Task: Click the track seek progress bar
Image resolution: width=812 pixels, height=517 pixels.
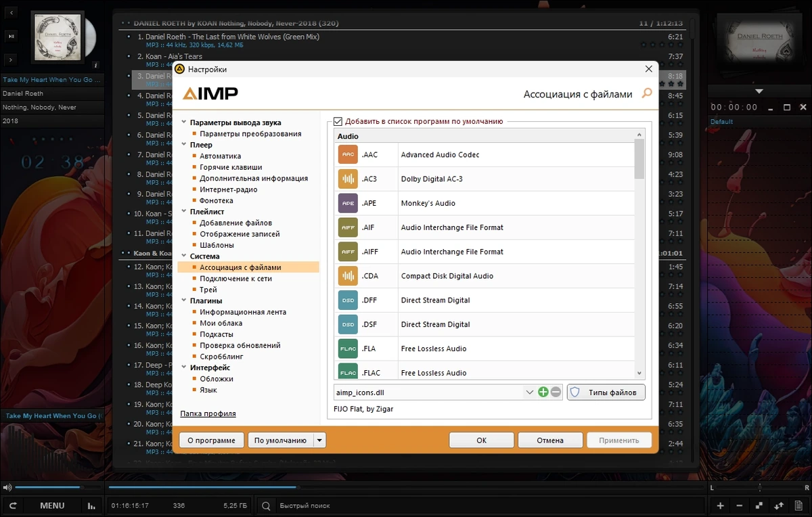Action: [x=405, y=487]
